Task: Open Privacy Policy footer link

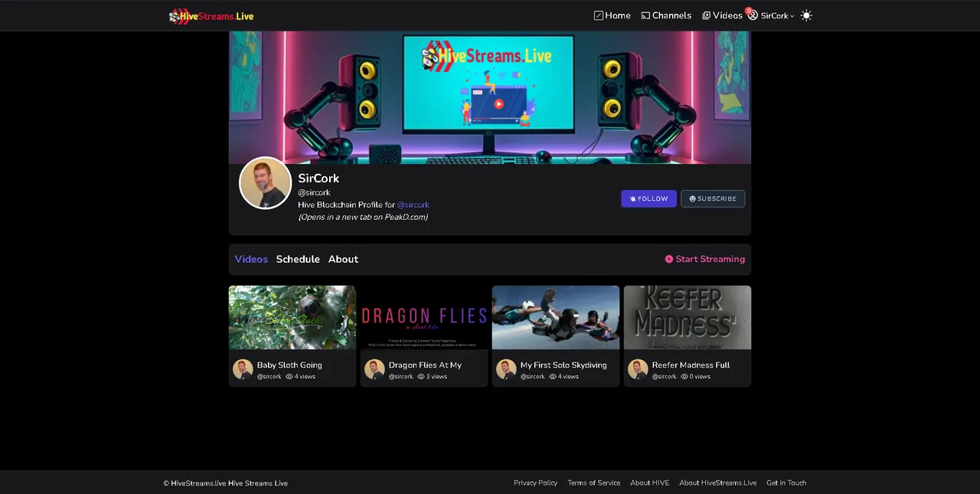Action: 535,483
